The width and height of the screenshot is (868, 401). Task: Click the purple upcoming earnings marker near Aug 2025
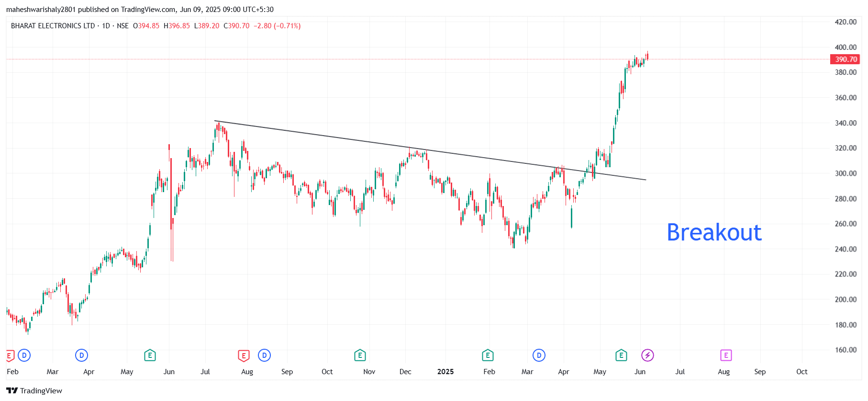[726, 355]
